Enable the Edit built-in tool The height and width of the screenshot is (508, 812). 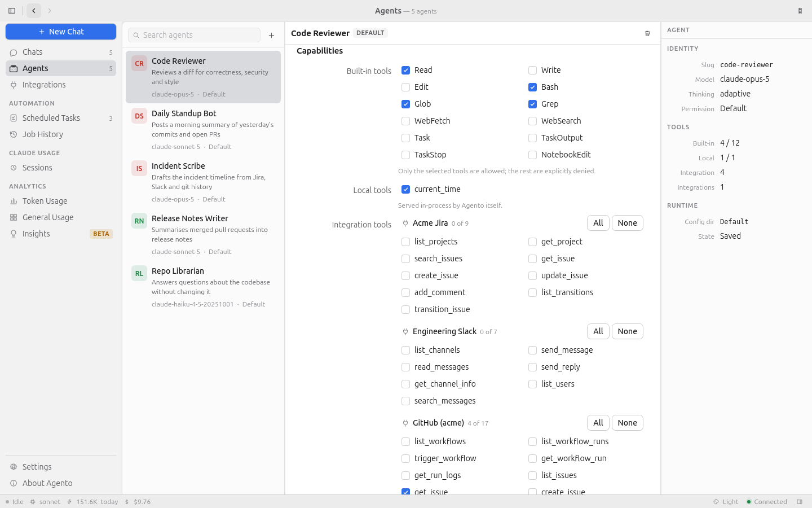coord(405,87)
